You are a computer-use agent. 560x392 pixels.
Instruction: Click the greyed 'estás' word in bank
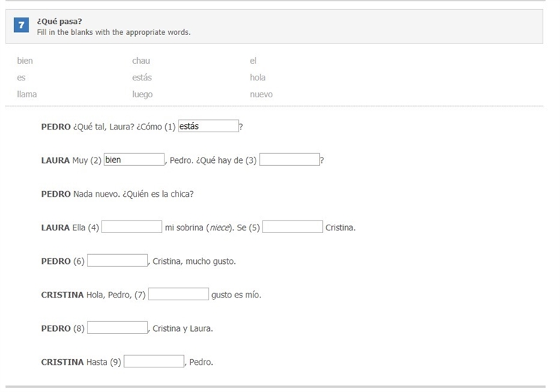(x=142, y=78)
